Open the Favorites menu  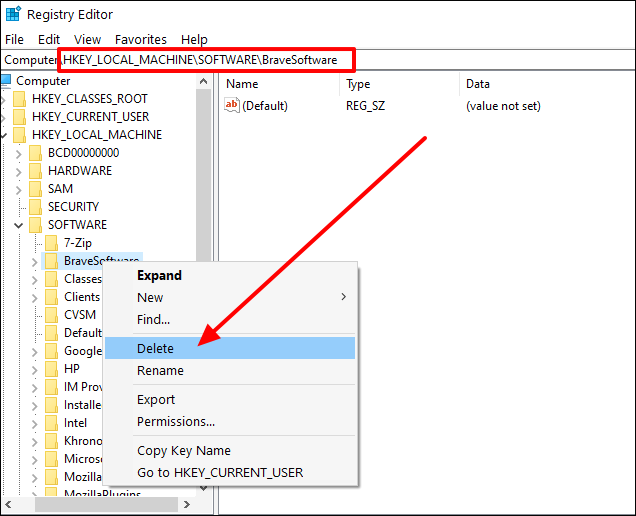click(x=141, y=39)
